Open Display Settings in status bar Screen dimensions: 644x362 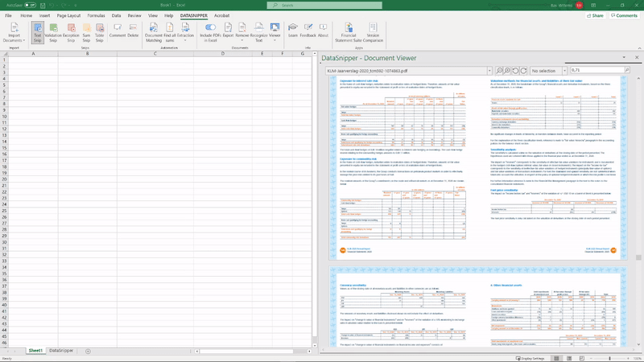pos(530,358)
